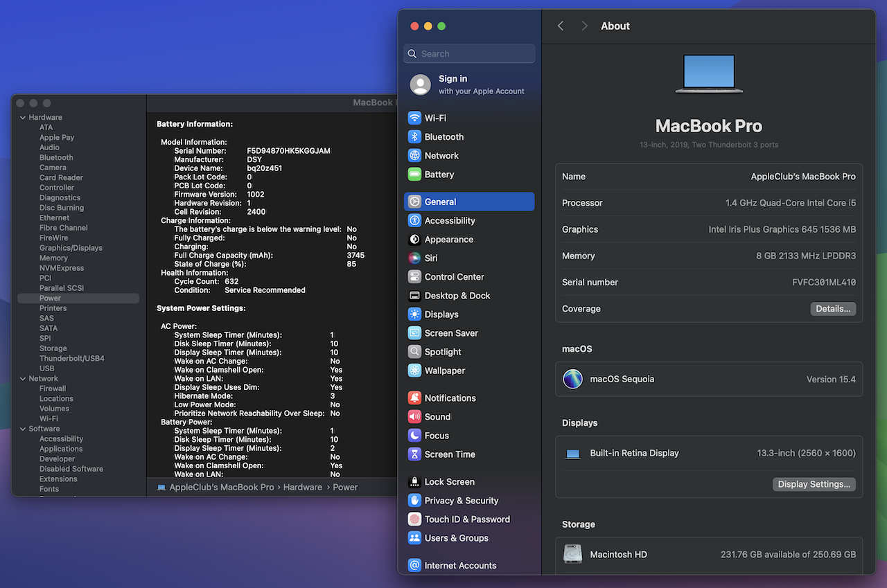887x588 pixels.
Task: Open the Screen Saver icon
Action: pyautogui.click(x=414, y=332)
